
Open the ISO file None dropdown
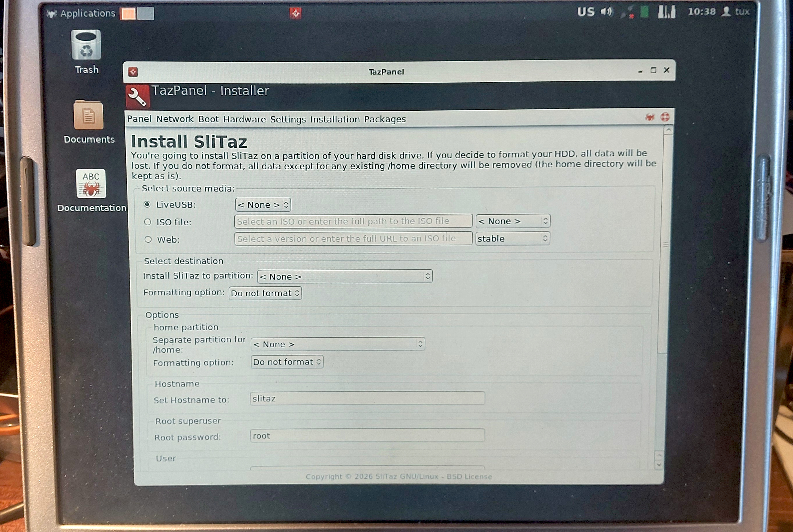513,221
